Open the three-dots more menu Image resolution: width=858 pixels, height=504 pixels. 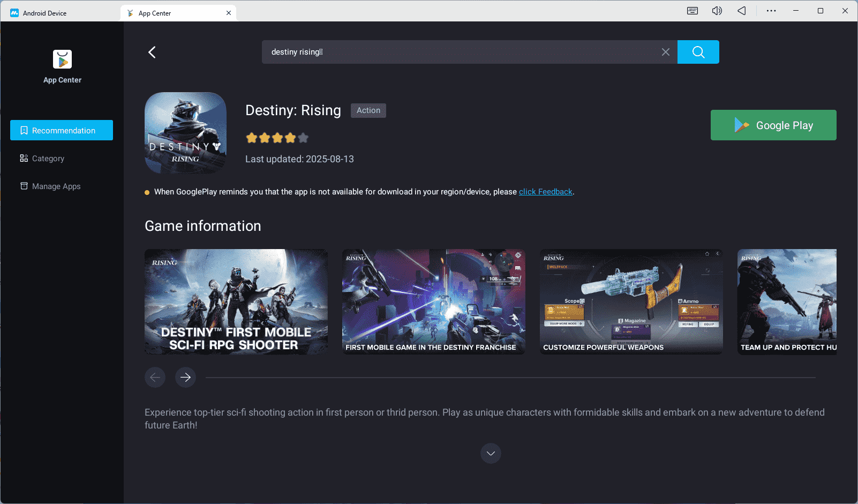tap(771, 11)
